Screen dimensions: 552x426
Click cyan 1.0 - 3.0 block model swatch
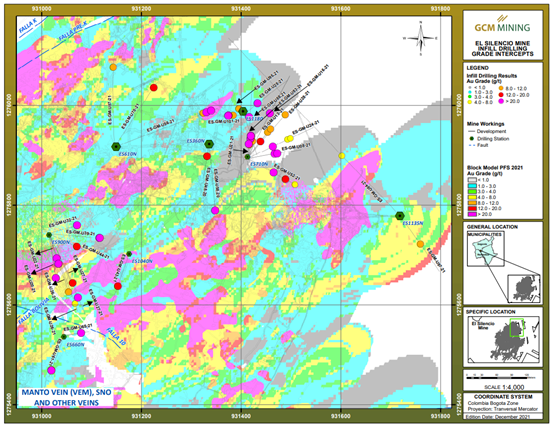coord(471,186)
